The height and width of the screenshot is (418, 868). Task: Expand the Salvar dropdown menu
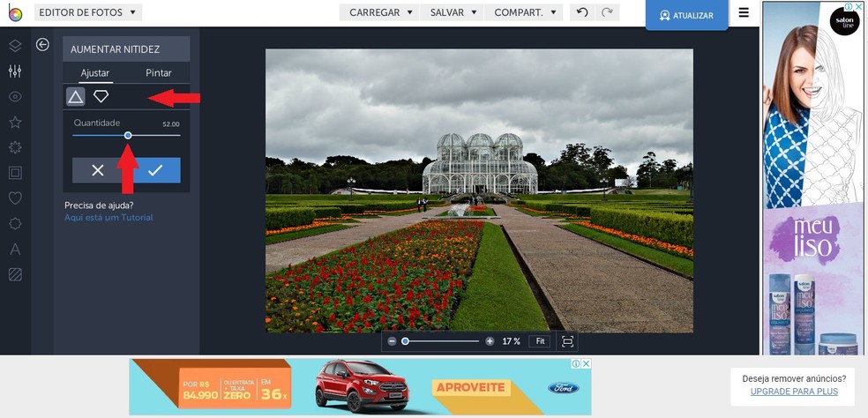(x=453, y=12)
